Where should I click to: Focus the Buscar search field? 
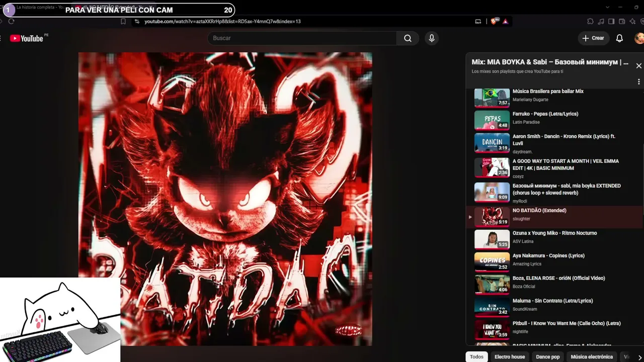[x=302, y=38]
